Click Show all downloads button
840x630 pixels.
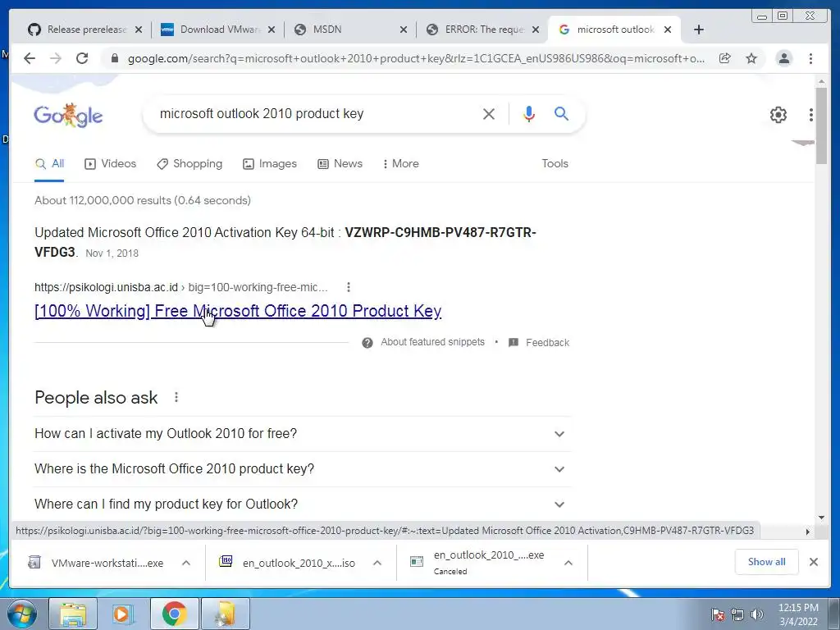pos(767,562)
